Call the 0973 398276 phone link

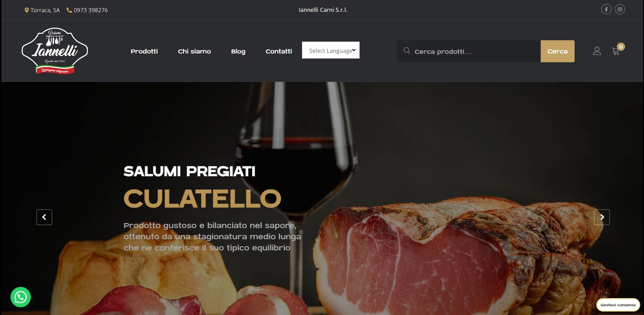(90, 10)
